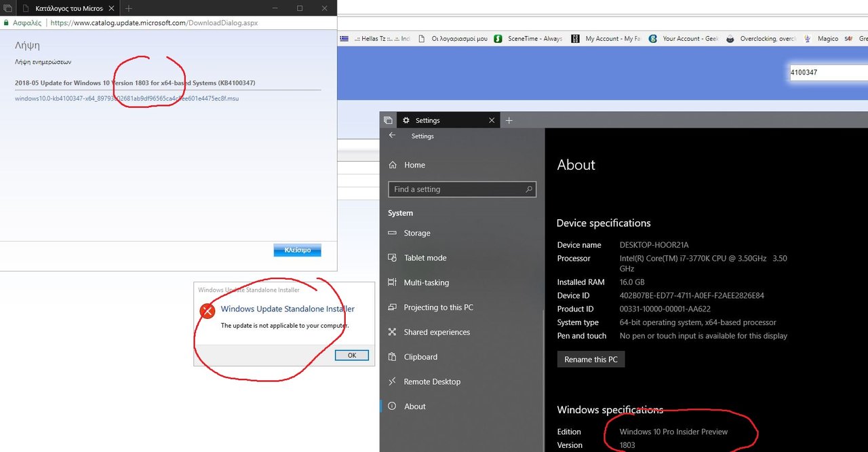
Task: Click the tab overview icon in Settings window
Action: pos(388,120)
